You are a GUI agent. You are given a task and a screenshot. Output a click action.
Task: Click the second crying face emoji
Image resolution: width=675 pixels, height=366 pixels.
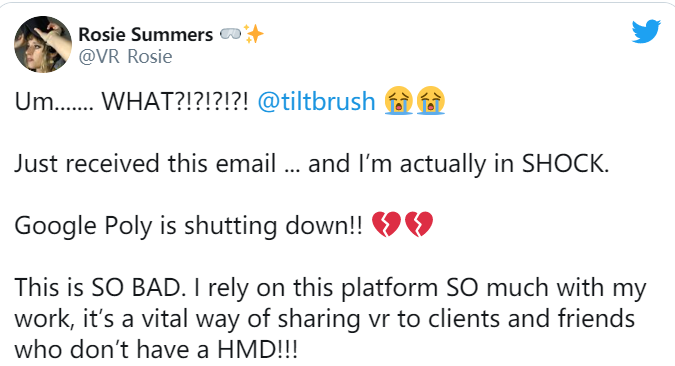(x=430, y=101)
